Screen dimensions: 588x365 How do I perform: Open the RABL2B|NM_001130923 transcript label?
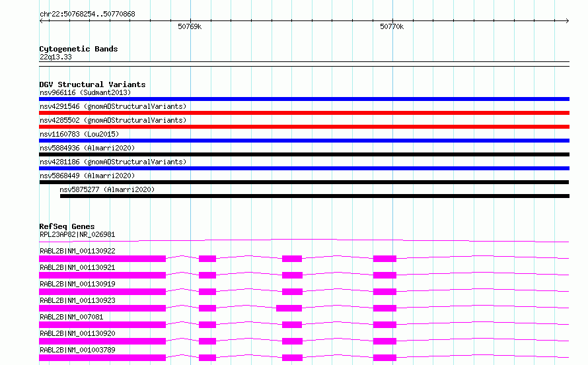pyautogui.click(x=77, y=300)
